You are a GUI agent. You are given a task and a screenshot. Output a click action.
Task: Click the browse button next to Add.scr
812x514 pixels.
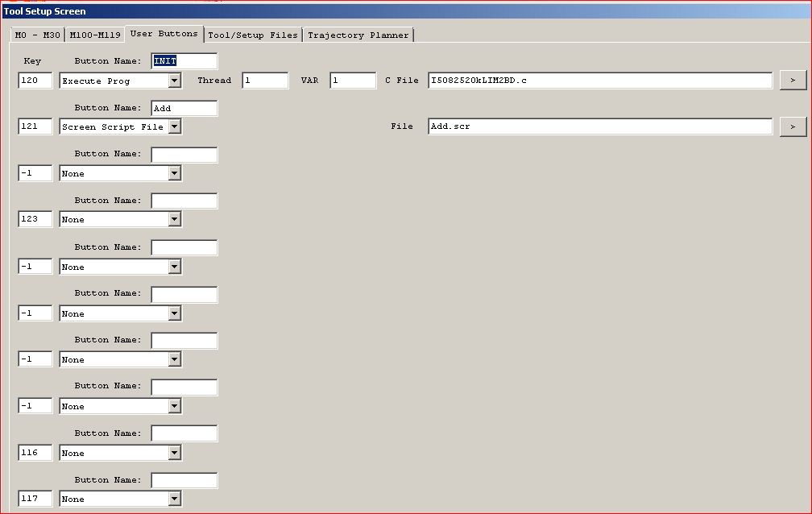tap(793, 126)
